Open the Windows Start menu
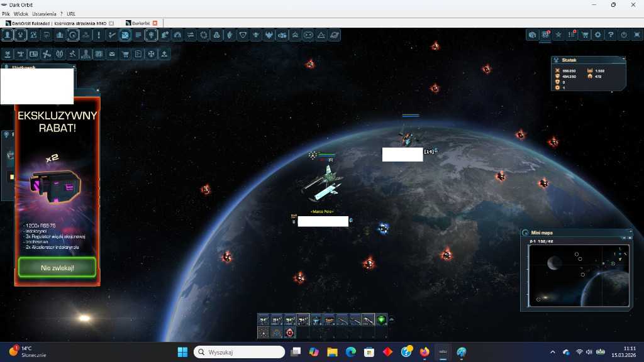The width and height of the screenshot is (644, 362). click(x=182, y=352)
